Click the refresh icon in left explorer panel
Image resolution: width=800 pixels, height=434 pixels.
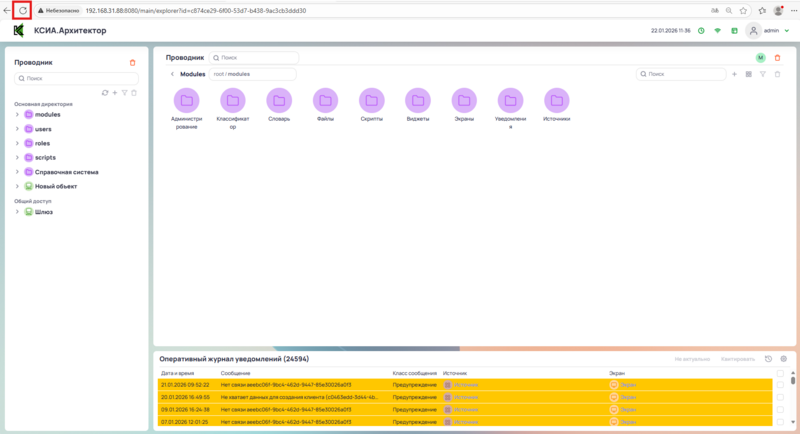(104, 93)
